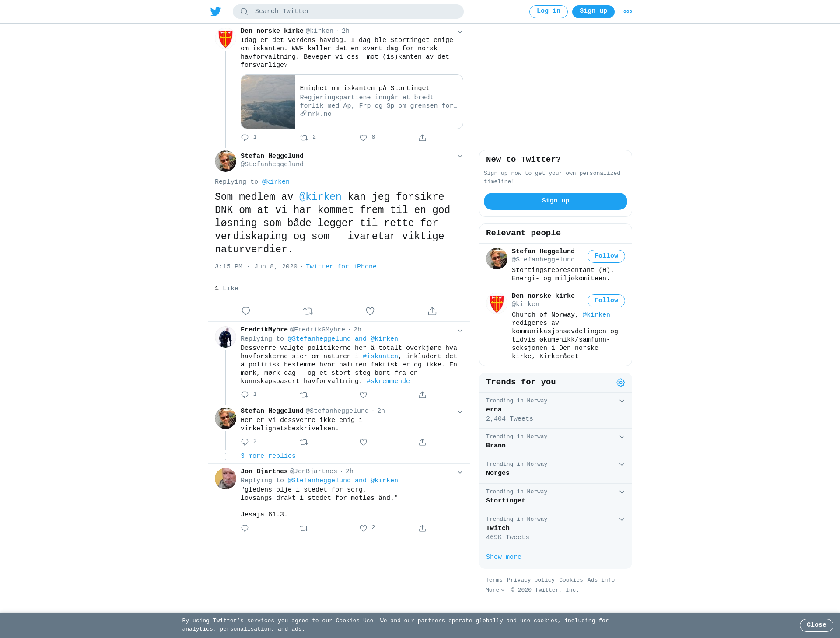This screenshot has width=840, height=638.
Task: Show 3 more replies link
Action: 268,456
